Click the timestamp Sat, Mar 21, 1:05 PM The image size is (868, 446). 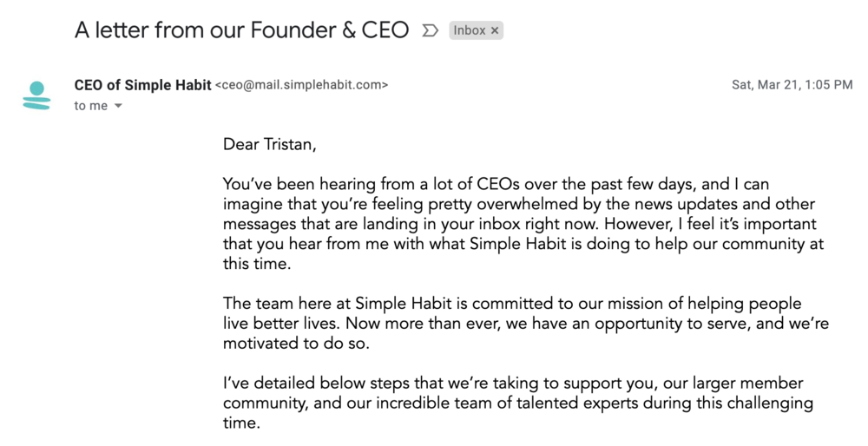tap(792, 85)
